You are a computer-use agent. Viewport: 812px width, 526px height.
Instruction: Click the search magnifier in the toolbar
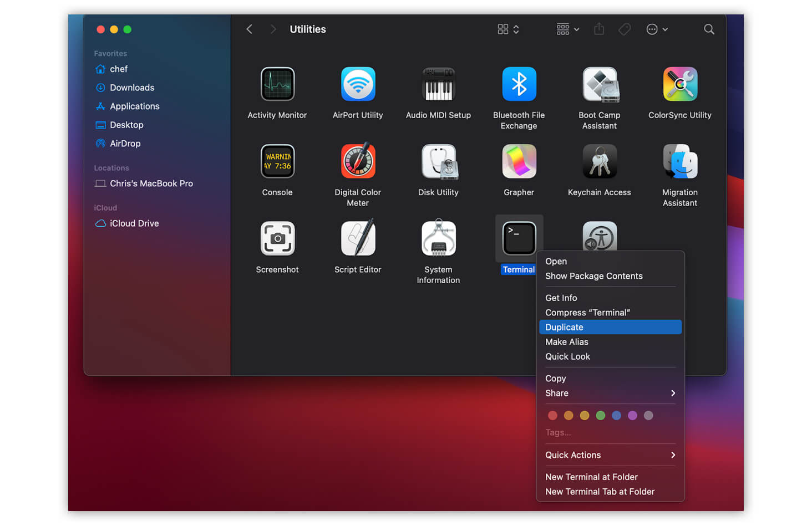pos(709,29)
